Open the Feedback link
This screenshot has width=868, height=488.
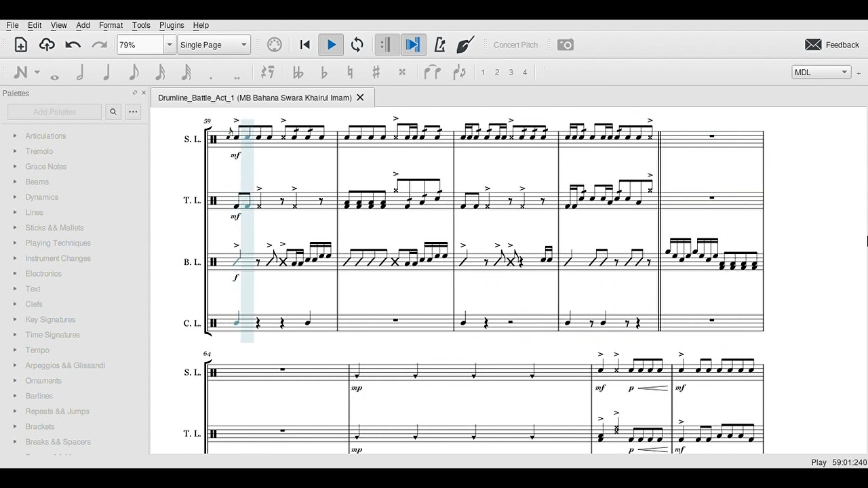tap(843, 45)
